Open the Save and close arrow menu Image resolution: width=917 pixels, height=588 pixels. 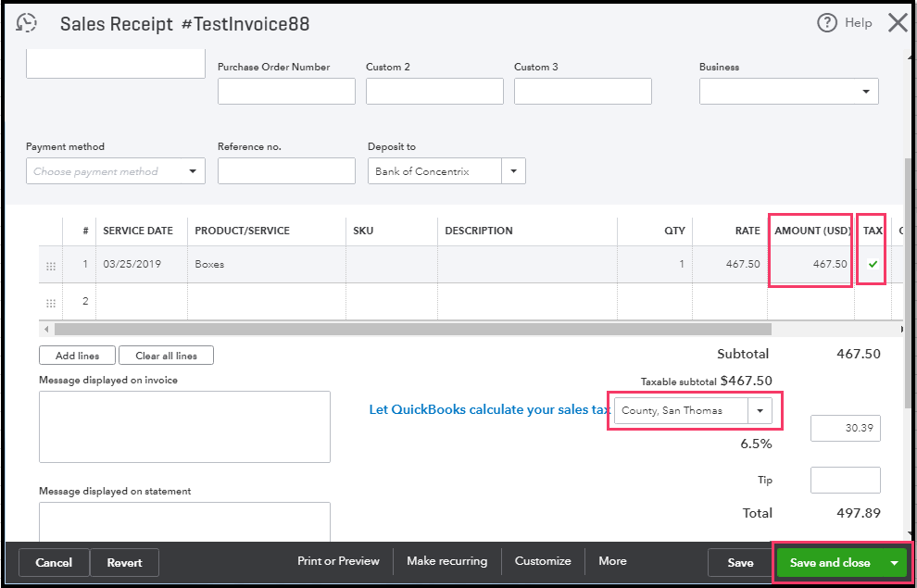pos(894,563)
